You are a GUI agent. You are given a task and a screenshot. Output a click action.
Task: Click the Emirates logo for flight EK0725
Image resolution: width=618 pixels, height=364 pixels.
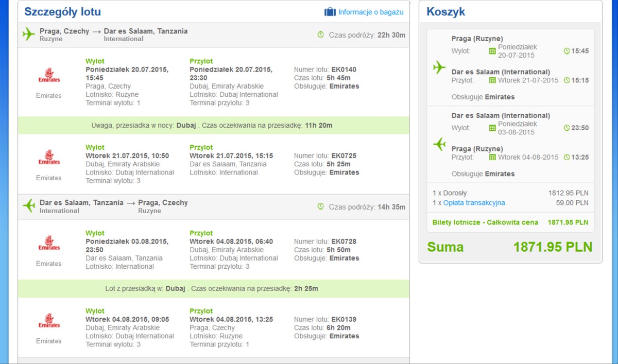pyautogui.click(x=49, y=158)
